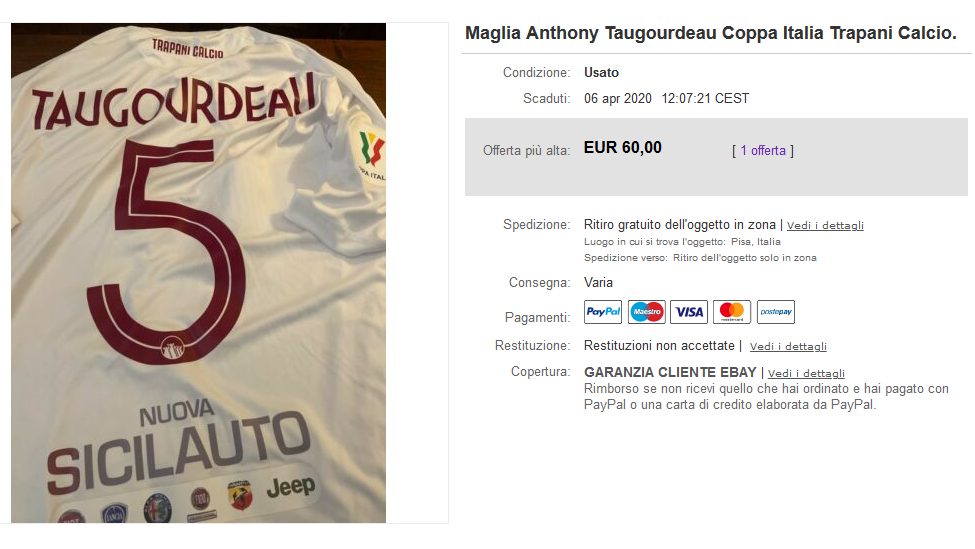Click the PayPal payment icon
975x549 pixels.
[x=603, y=311]
